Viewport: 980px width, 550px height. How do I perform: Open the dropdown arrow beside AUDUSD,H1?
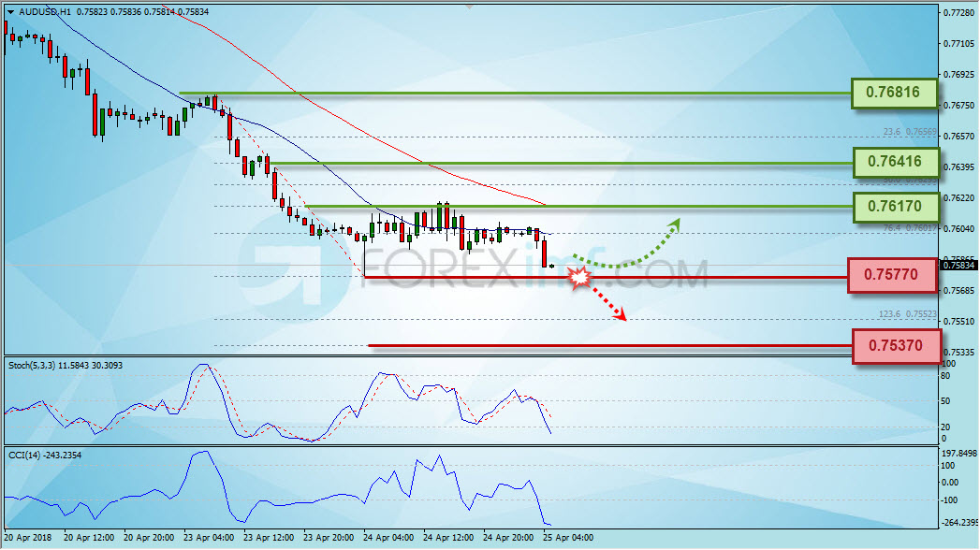(x=10, y=12)
